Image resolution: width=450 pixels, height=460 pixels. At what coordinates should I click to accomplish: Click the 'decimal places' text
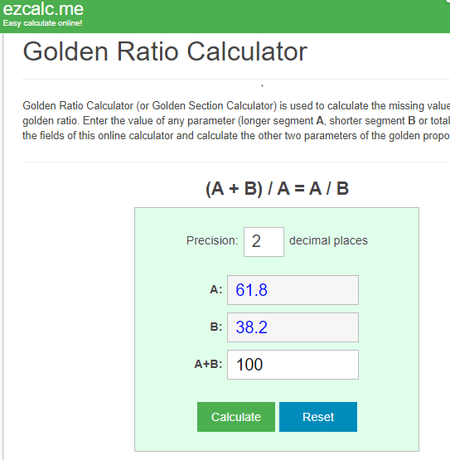(x=328, y=241)
